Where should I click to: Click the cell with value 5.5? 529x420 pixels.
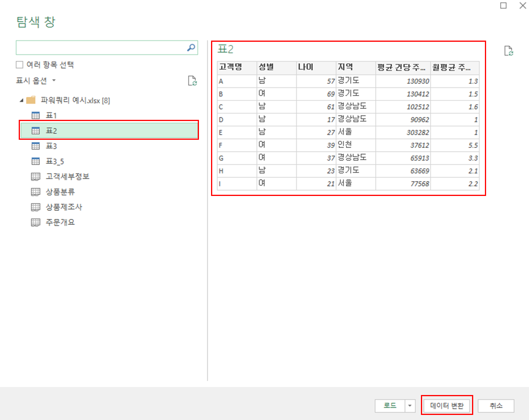(x=455, y=145)
